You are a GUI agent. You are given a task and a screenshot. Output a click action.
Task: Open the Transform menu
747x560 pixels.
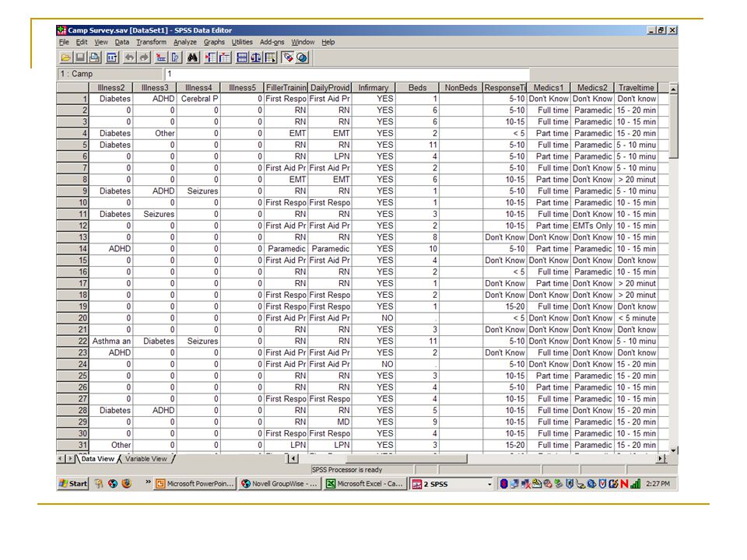[x=151, y=42]
